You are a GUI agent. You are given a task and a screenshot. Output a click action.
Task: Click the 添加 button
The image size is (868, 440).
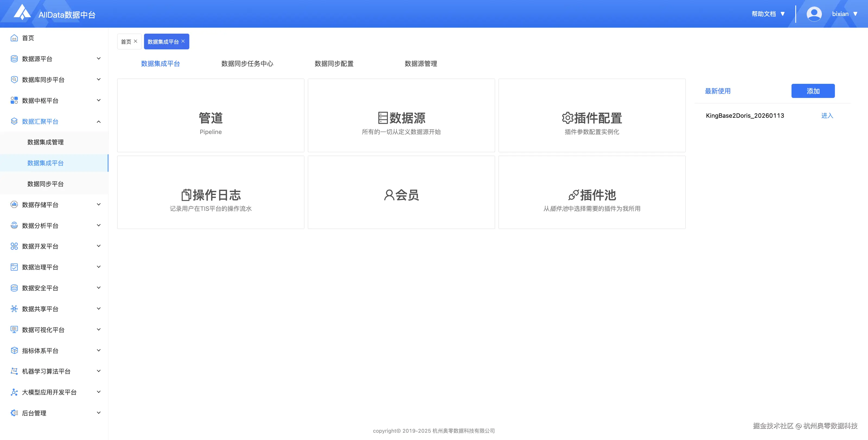pos(813,91)
